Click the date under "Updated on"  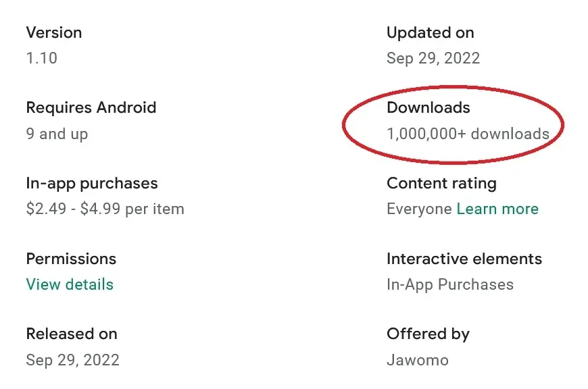point(433,58)
